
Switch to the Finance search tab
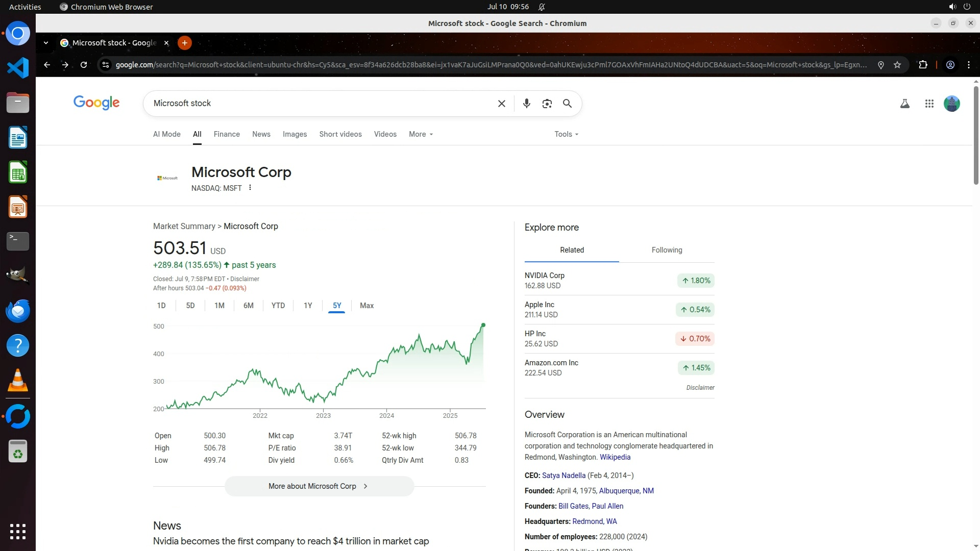pos(227,134)
